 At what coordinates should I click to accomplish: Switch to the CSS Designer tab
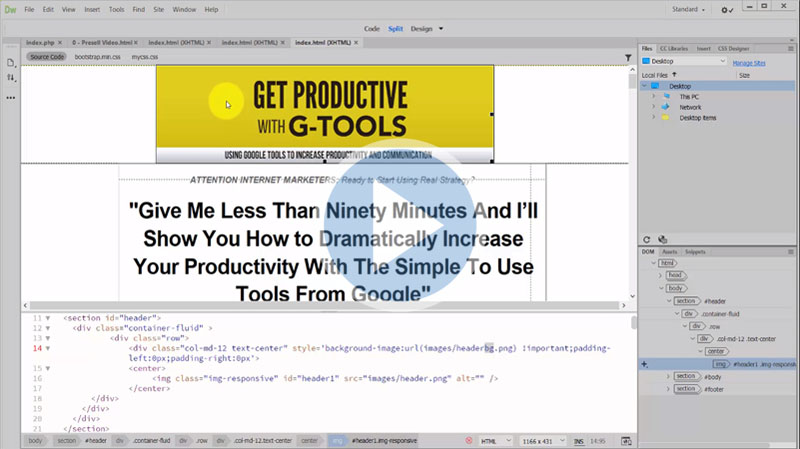click(735, 47)
